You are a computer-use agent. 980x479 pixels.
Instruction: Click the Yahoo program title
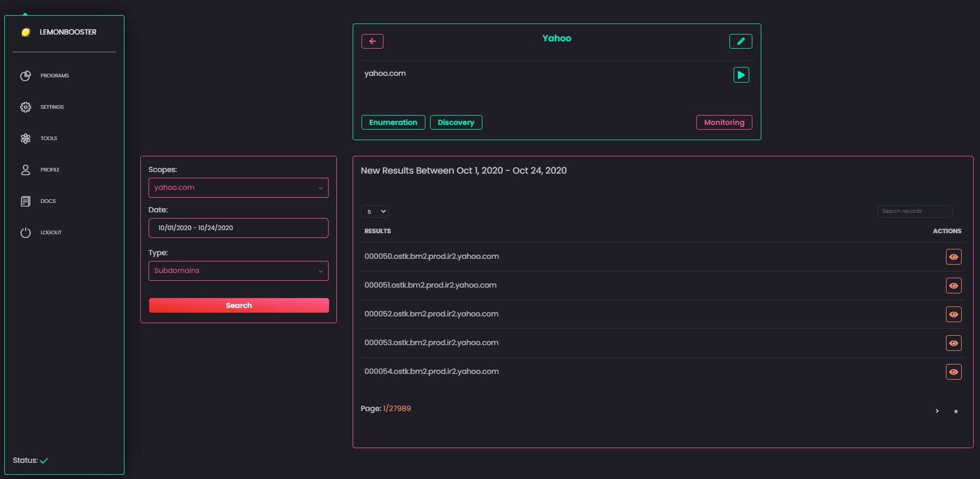point(557,39)
